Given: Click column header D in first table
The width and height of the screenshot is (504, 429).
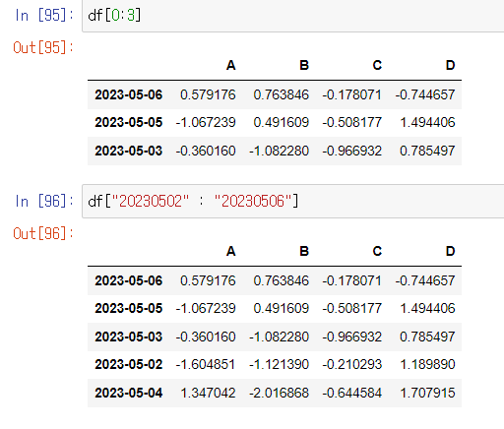Looking at the screenshot, I should point(450,65).
